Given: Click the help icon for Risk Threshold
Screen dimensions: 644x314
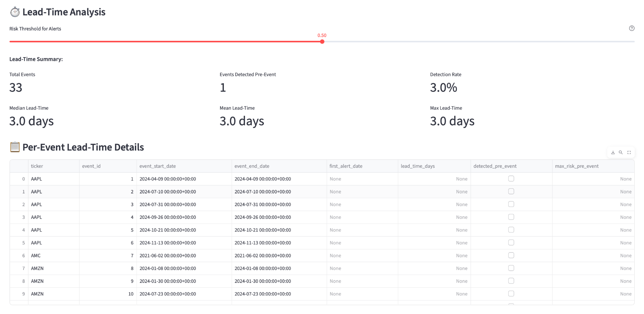Looking at the screenshot, I should (x=631, y=28).
